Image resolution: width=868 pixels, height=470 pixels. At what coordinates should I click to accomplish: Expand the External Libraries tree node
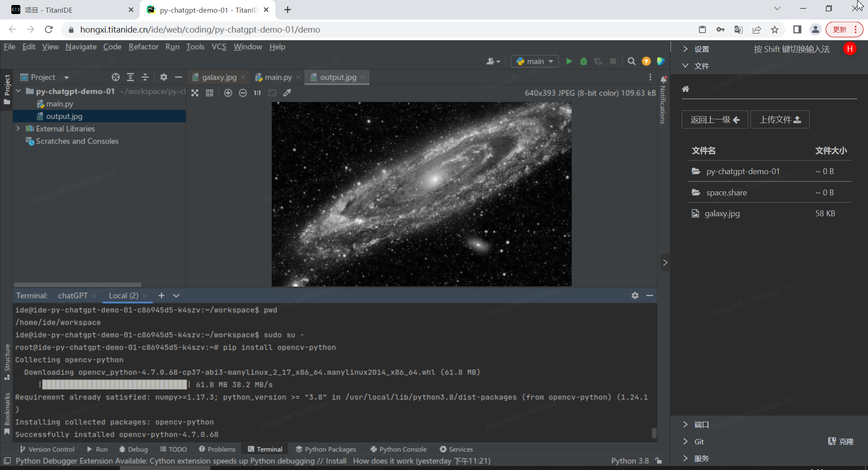pyautogui.click(x=18, y=128)
